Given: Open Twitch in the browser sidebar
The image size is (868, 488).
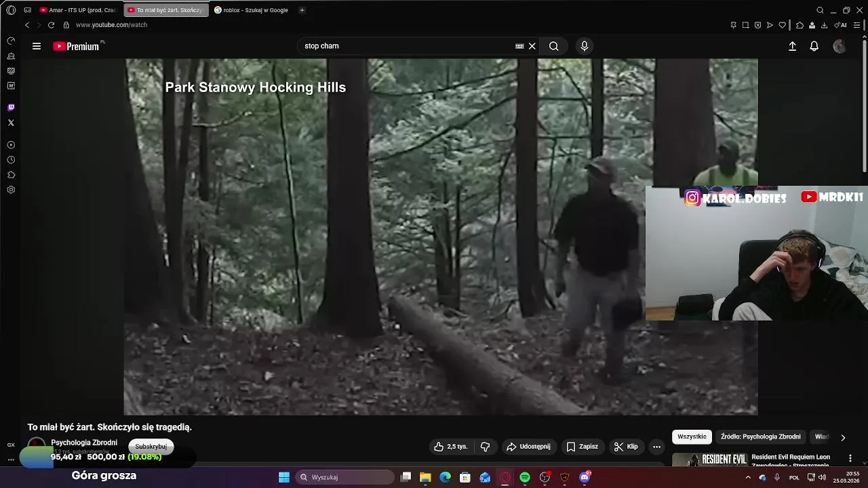Looking at the screenshot, I should point(11,108).
